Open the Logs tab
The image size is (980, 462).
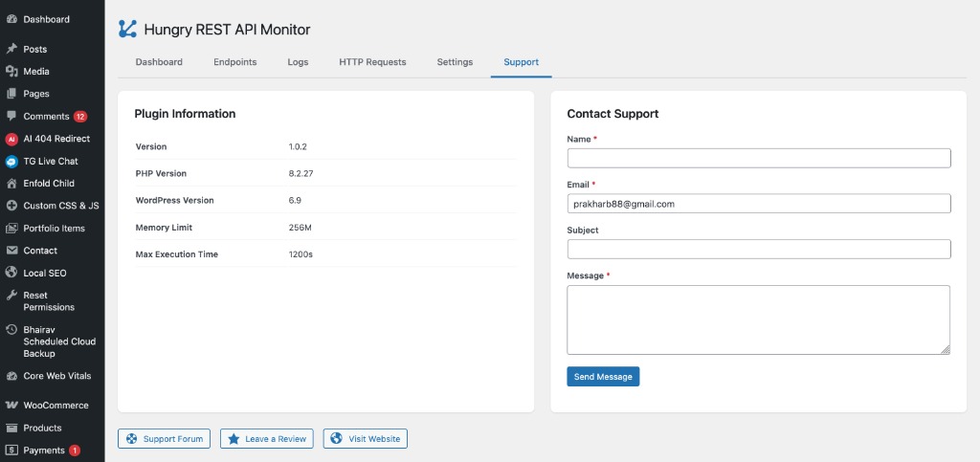(x=298, y=62)
